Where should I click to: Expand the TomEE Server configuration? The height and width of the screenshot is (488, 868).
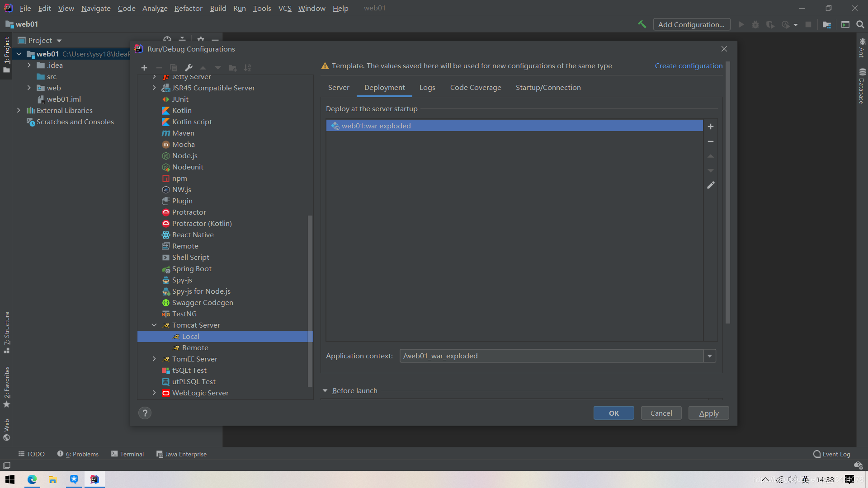point(155,359)
